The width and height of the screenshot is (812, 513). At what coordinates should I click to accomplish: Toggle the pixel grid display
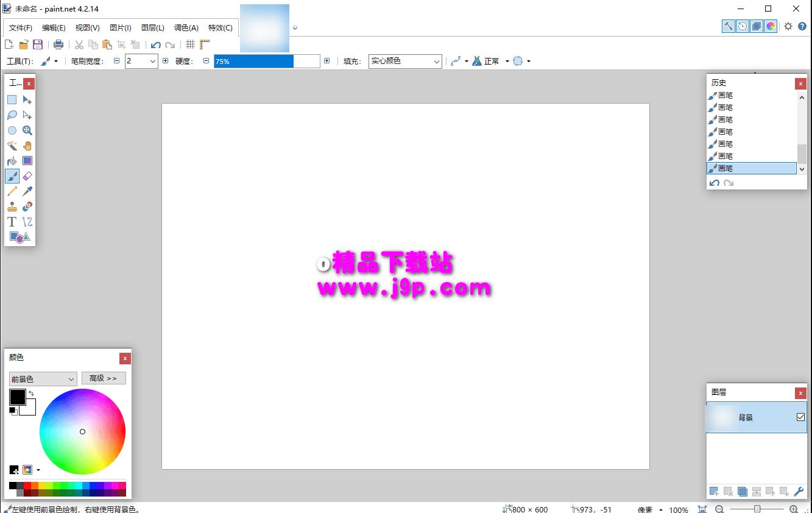pos(191,44)
